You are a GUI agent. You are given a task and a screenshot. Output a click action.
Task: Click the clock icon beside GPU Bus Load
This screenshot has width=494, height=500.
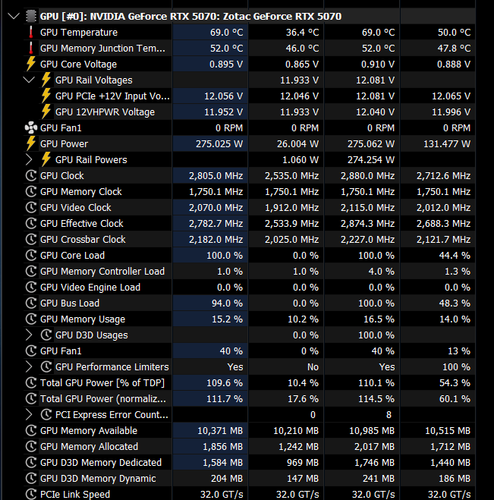pyautogui.click(x=31, y=303)
